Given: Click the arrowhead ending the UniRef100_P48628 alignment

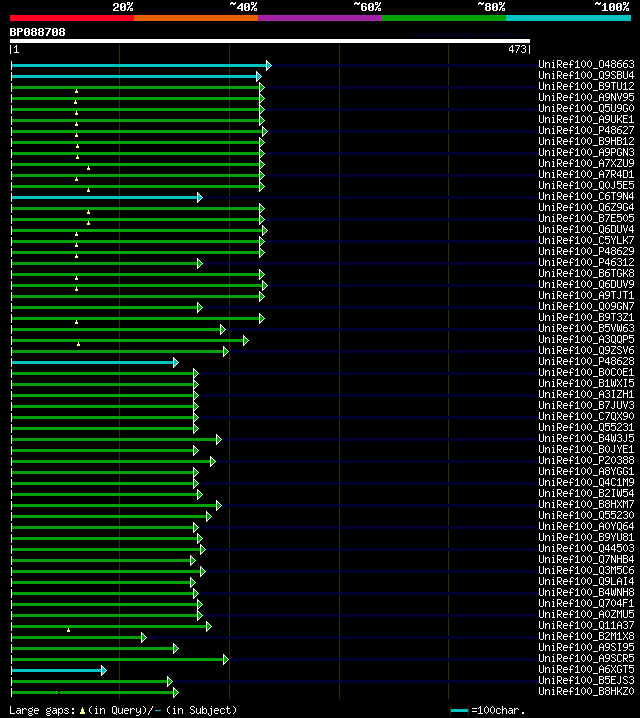Looking at the screenshot, I should (175, 363).
